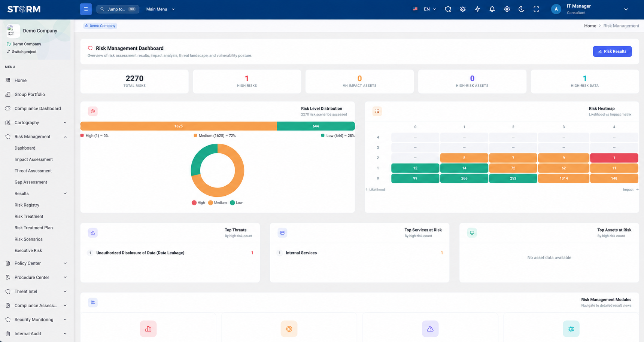Click the Risk Management Modules icon
The image size is (644, 342).
click(93, 302)
